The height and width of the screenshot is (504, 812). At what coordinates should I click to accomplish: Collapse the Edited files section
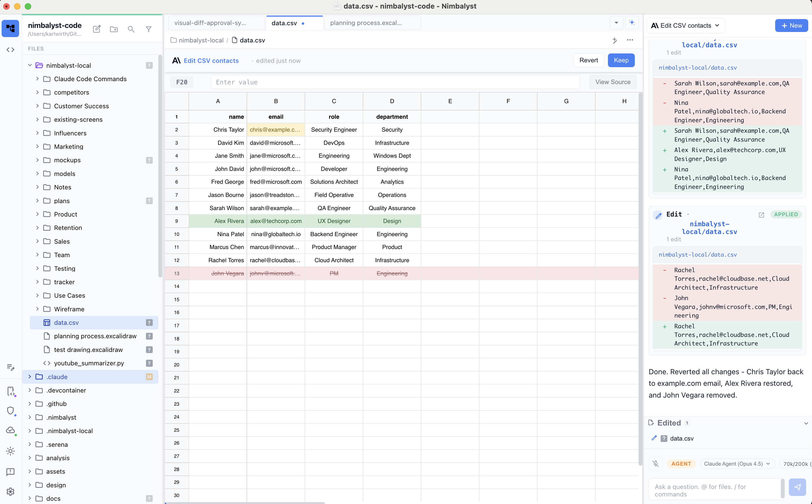pyautogui.click(x=806, y=423)
